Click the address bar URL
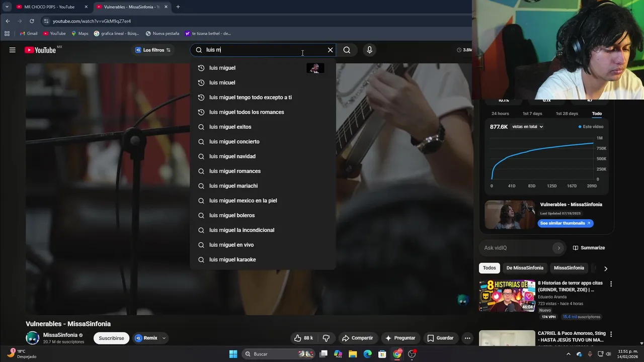 (x=92, y=21)
